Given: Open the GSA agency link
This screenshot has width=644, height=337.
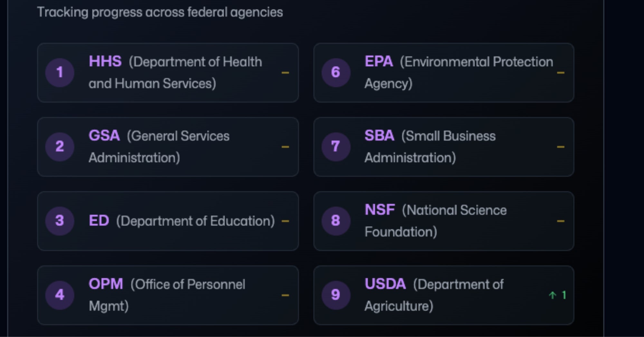Looking at the screenshot, I should pos(104,136).
